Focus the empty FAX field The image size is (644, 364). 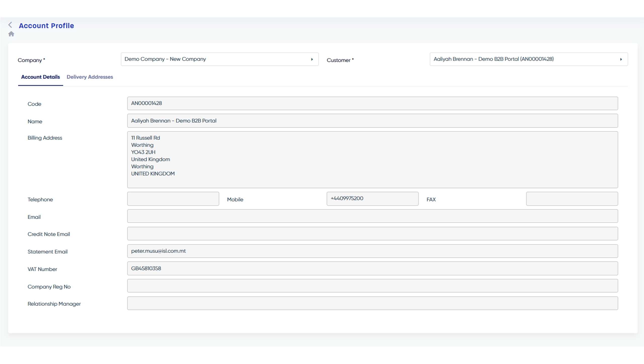click(x=572, y=199)
